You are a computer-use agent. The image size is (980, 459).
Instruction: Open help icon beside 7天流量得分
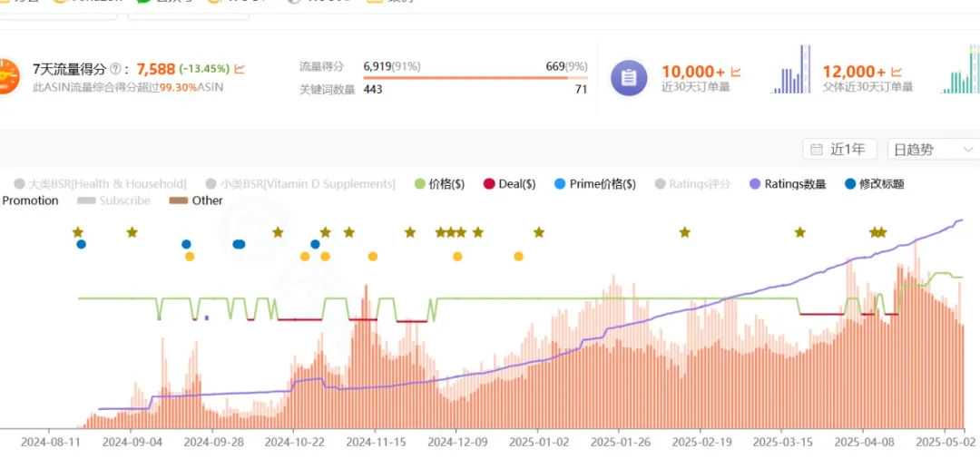[x=115, y=69]
